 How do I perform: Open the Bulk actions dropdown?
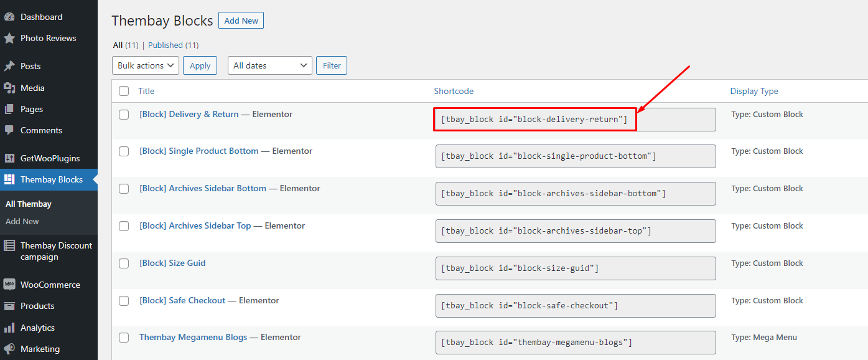pos(146,65)
